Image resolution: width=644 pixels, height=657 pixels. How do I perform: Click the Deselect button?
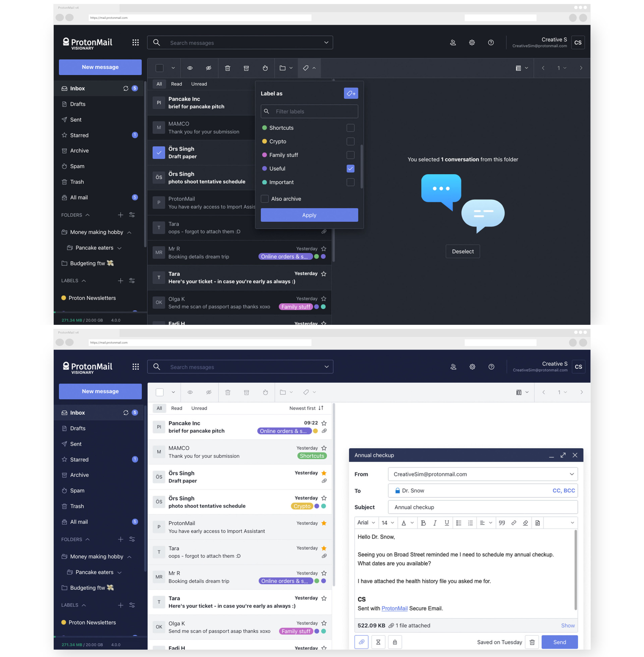(x=463, y=251)
